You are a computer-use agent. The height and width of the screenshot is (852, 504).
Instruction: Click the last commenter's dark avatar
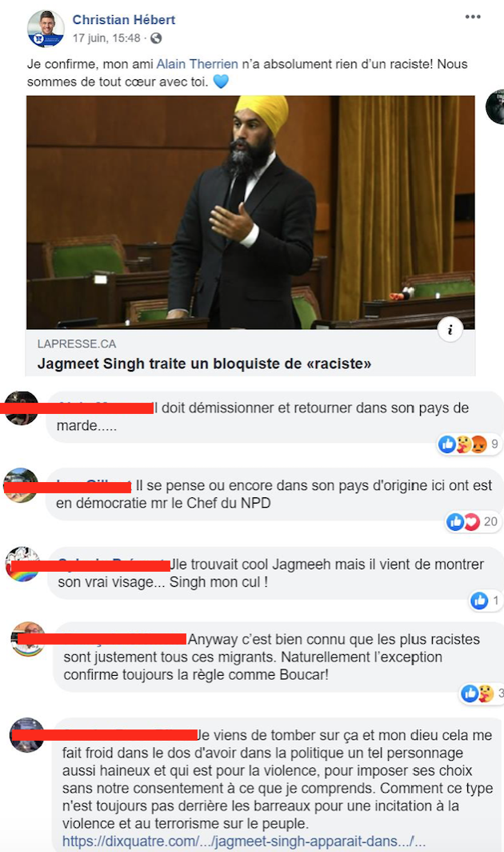(27, 735)
